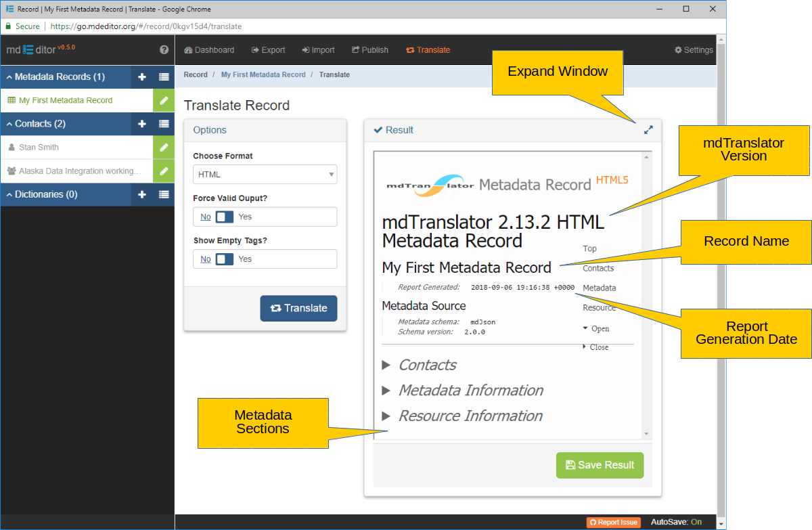
Task: Add a new Dictionary with plus icon
Action: pos(142,195)
